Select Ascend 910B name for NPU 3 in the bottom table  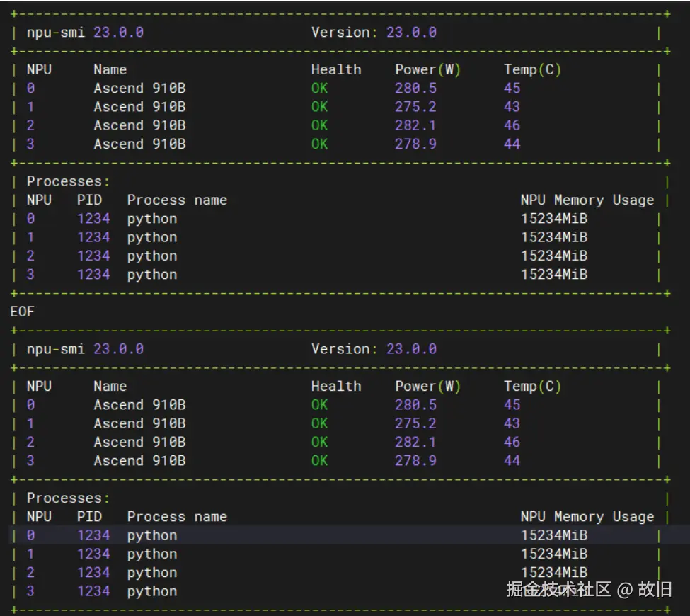click(139, 461)
